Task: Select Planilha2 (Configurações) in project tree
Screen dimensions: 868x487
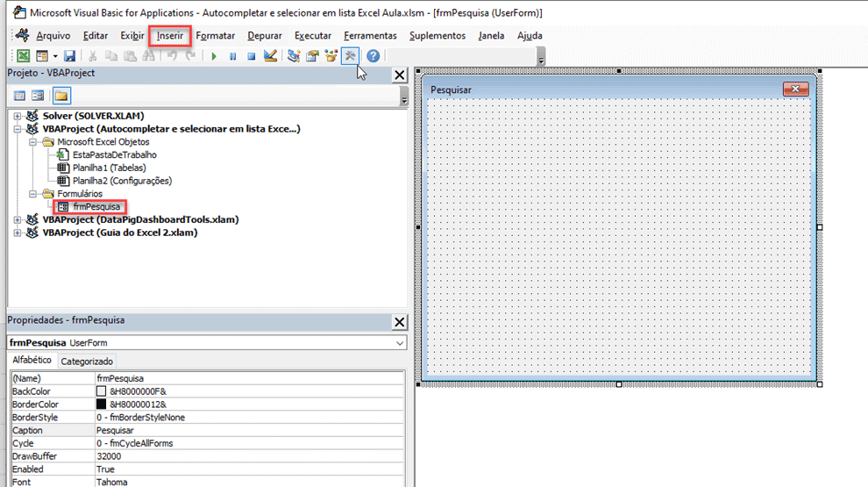Action: click(122, 181)
